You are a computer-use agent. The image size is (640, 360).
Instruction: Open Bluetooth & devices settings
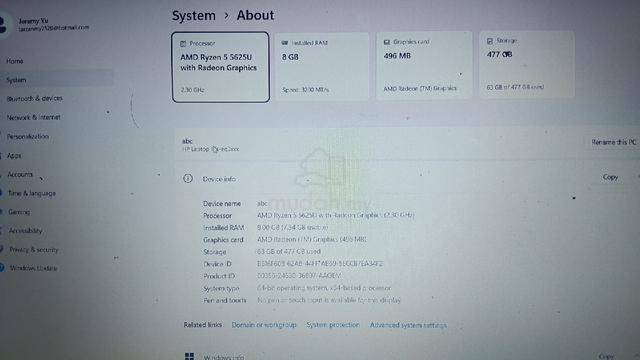pos(35,98)
